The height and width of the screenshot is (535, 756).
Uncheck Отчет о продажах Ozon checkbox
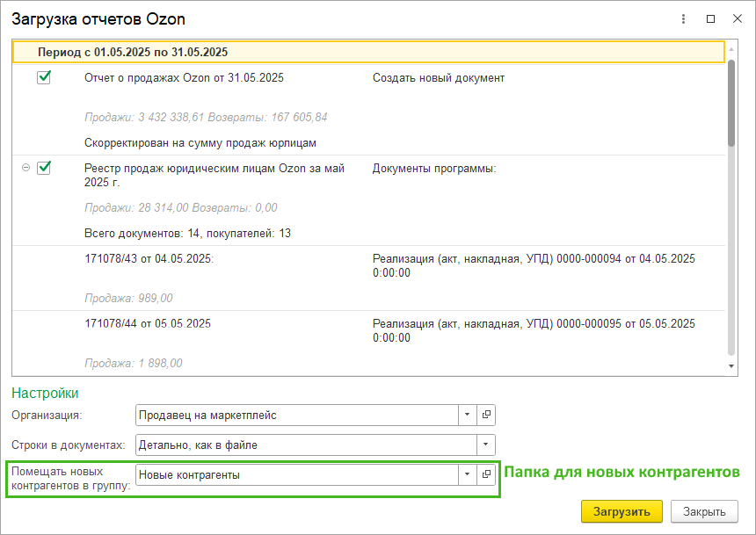point(44,77)
